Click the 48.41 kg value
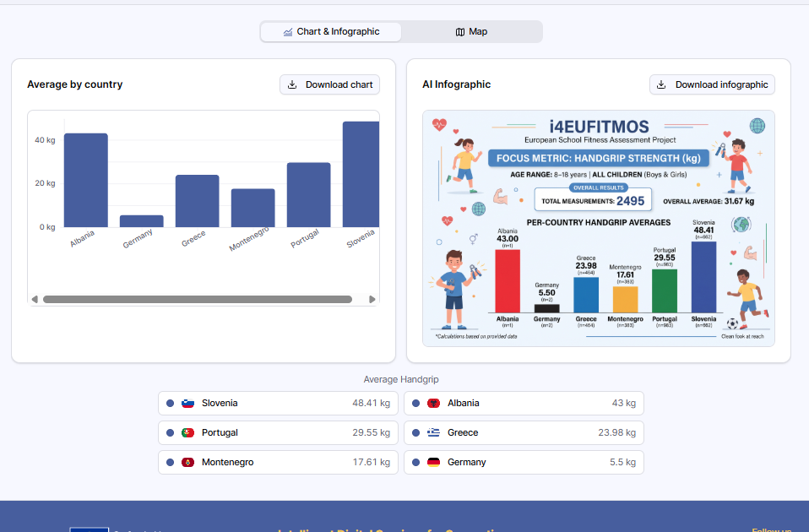Screen dimensions: 809x532 coord(371,403)
